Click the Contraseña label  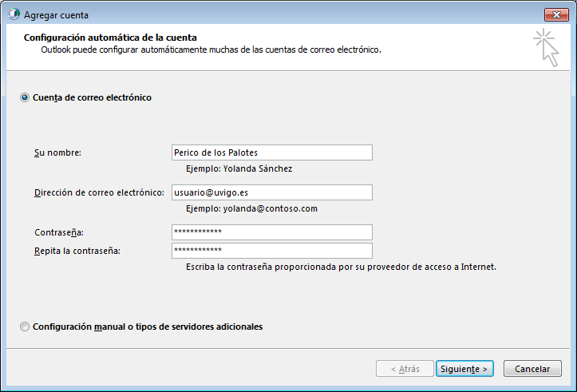pyautogui.click(x=59, y=232)
